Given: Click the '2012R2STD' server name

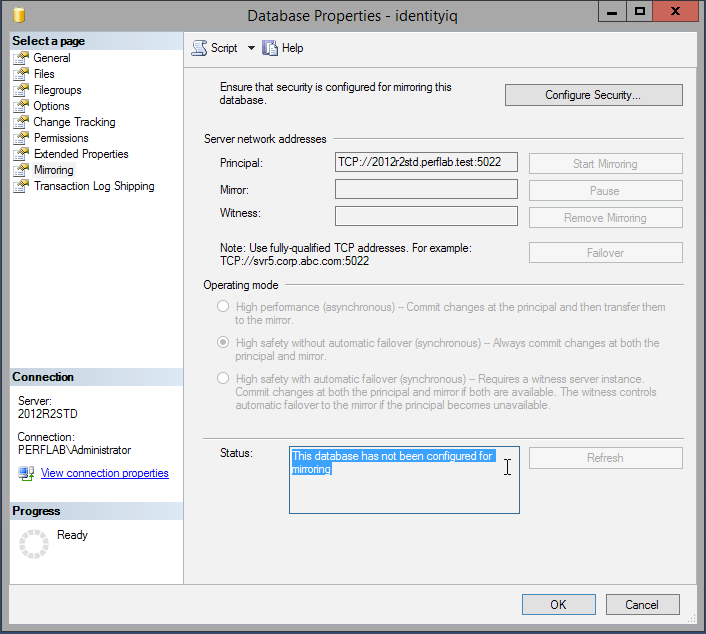Looking at the screenshot, I should click(48, 414).
